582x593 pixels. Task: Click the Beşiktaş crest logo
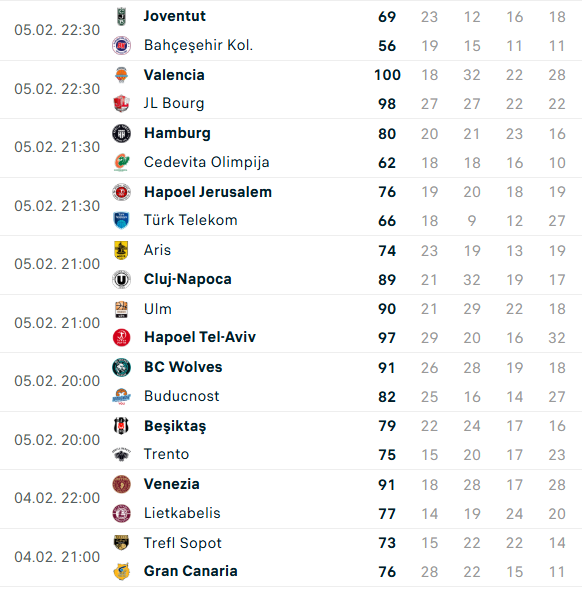[121, 426]
